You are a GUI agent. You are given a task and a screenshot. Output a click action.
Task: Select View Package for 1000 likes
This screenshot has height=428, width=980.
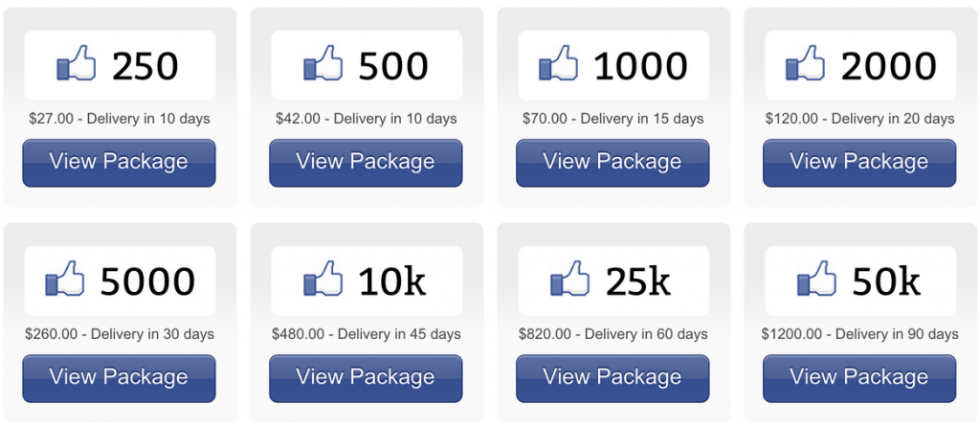612,163
